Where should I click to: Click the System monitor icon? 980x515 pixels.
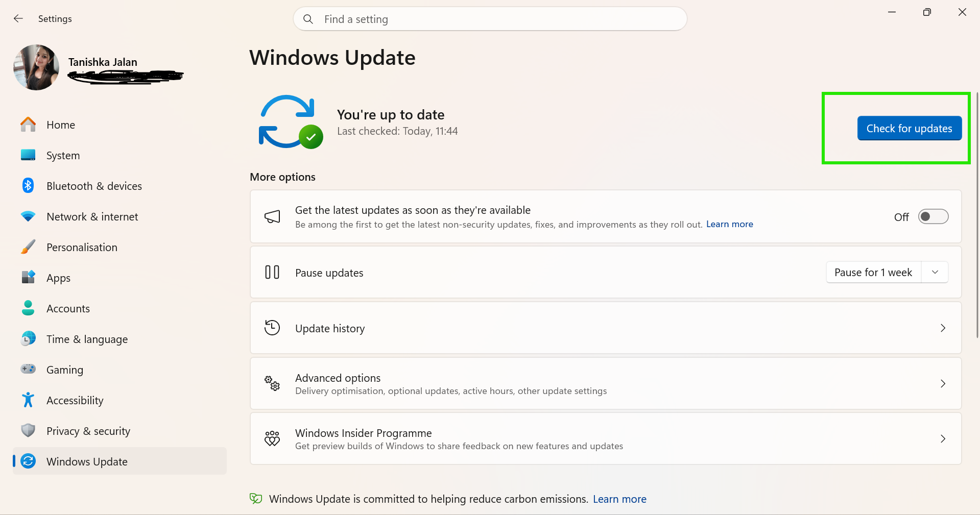(x=28, y=155)
